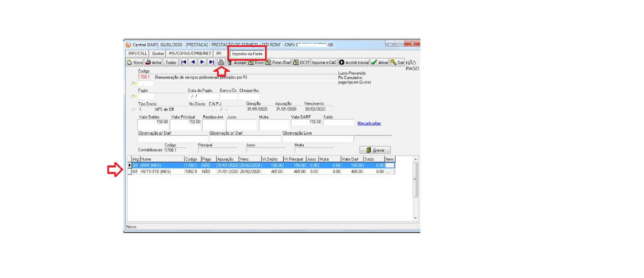644x278 pixels.
Task: Click the Valor Principal field
Action: tap(186, 125)
